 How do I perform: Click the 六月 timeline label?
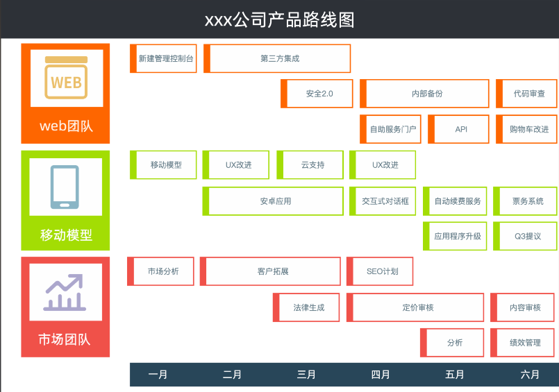click(530, 375)
